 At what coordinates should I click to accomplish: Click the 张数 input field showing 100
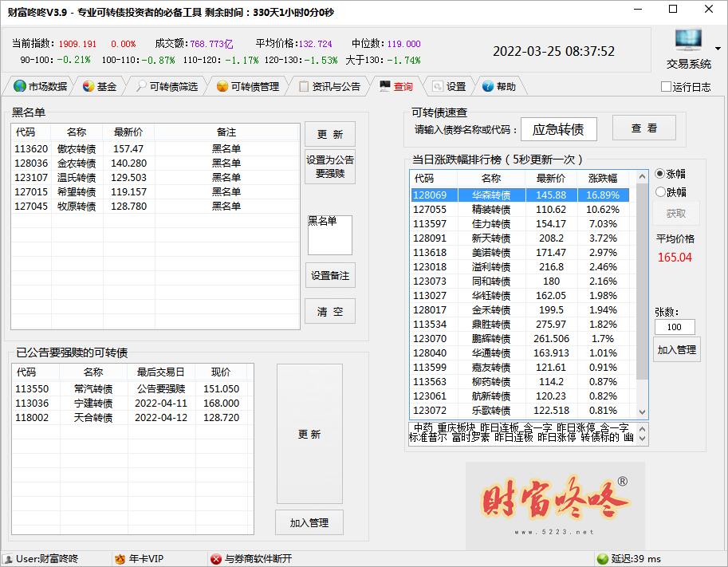coord(675,327)
